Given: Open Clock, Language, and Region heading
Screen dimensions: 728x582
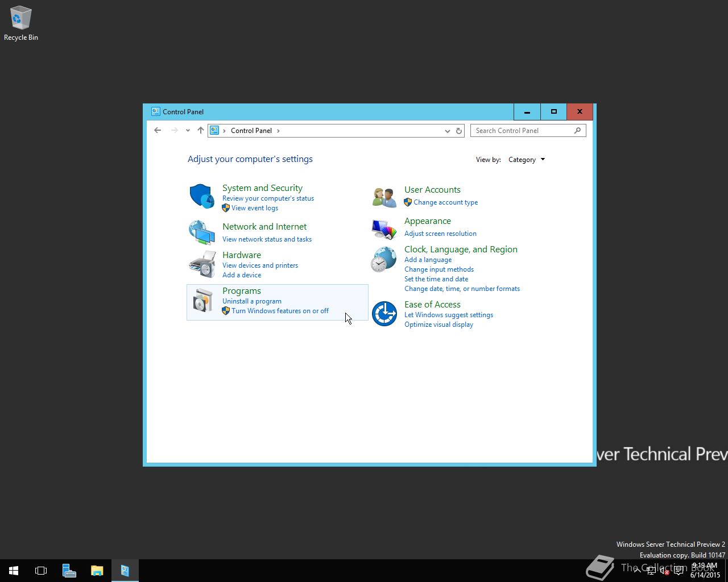Looking at the screenshot, I should coord(461,250).
